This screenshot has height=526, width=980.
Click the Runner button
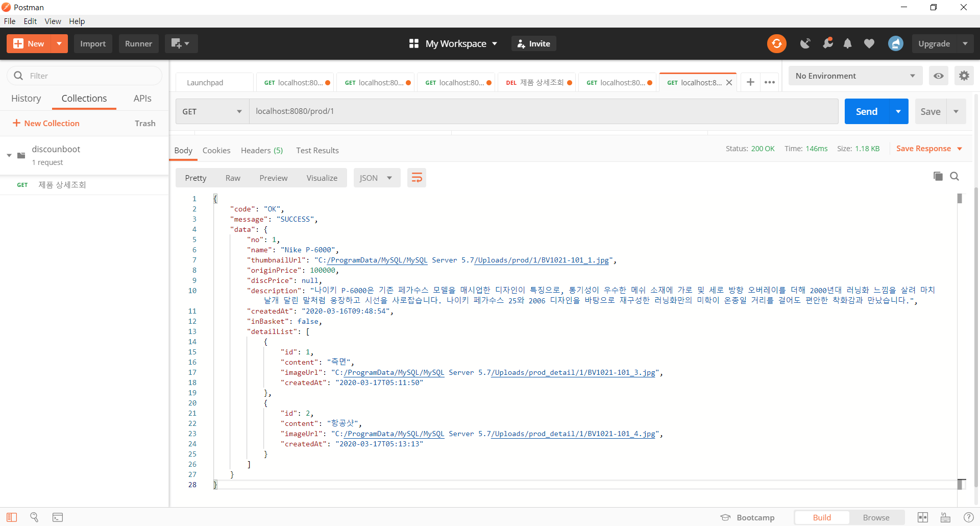(138, 44)
